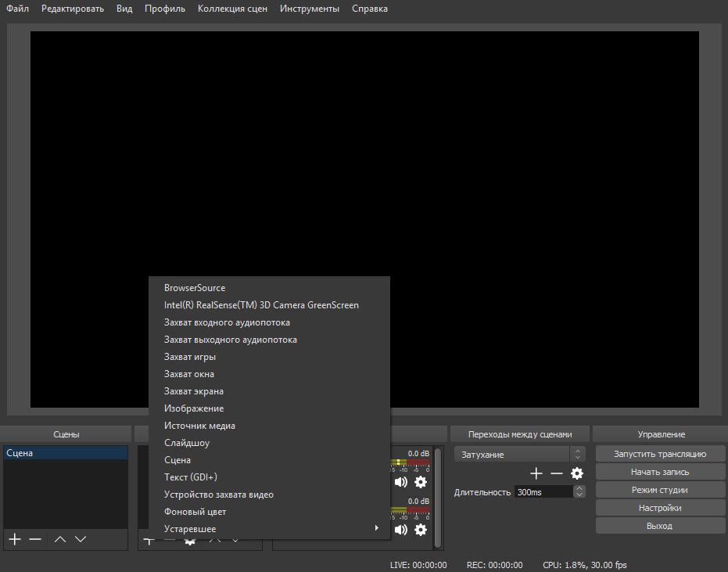Click the Начать запись button
This screenshot has width=728, height=572.
[659, 472]
